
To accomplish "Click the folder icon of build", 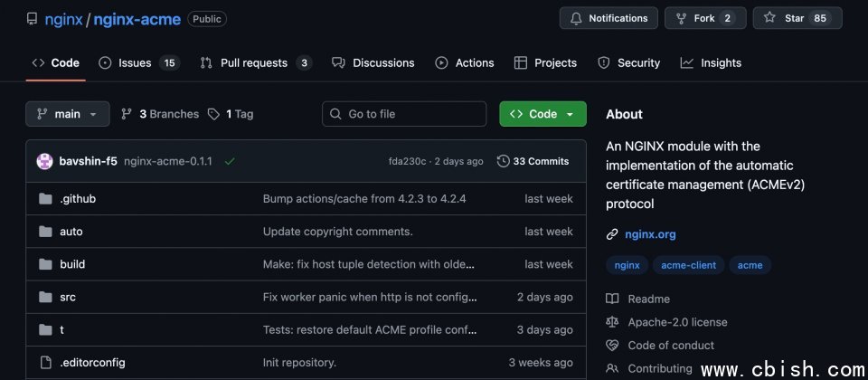I will (45, 264).
